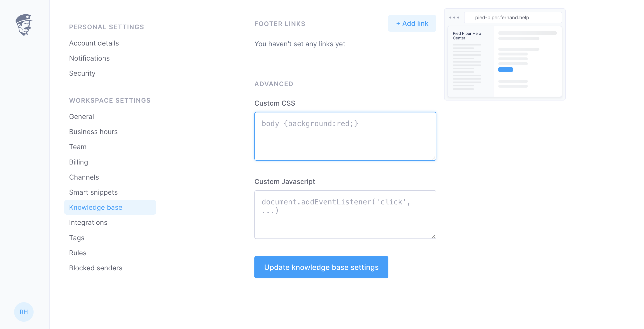Open Blocked senders settings
The height and width of the screenshot is (329, 644).
click(x=96, y=268)
